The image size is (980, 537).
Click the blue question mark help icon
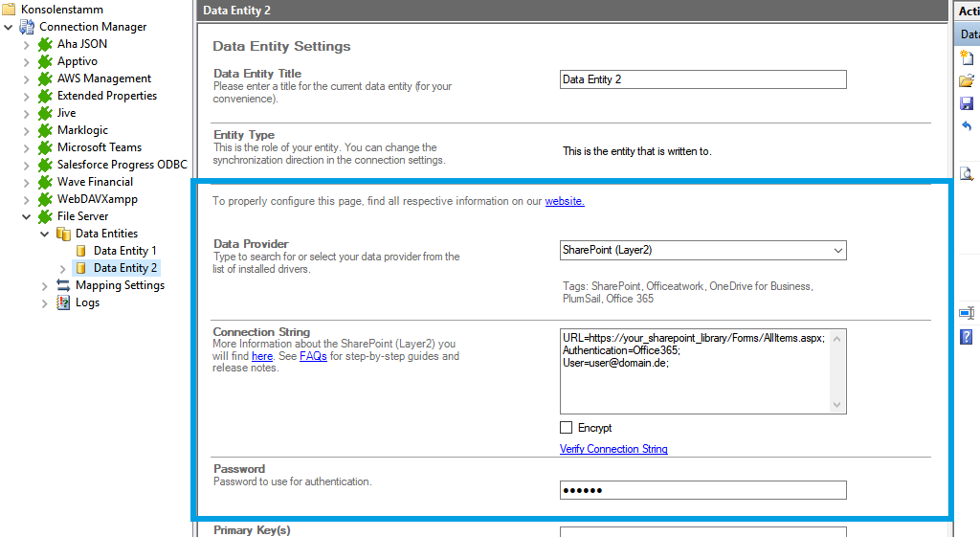pos(967,336)
